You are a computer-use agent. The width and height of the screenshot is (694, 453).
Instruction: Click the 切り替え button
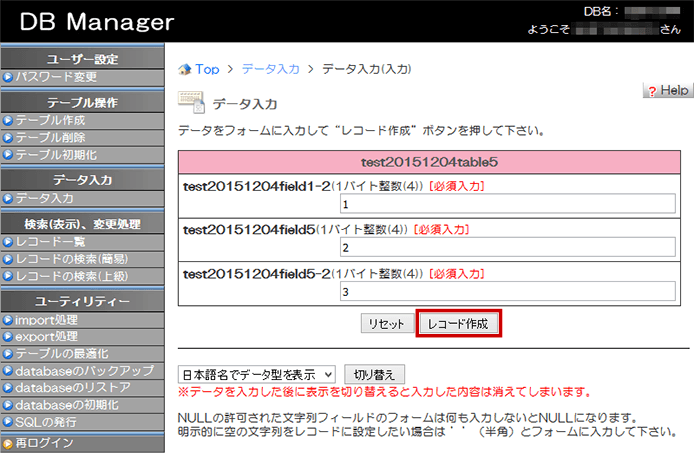coord(374,374)
